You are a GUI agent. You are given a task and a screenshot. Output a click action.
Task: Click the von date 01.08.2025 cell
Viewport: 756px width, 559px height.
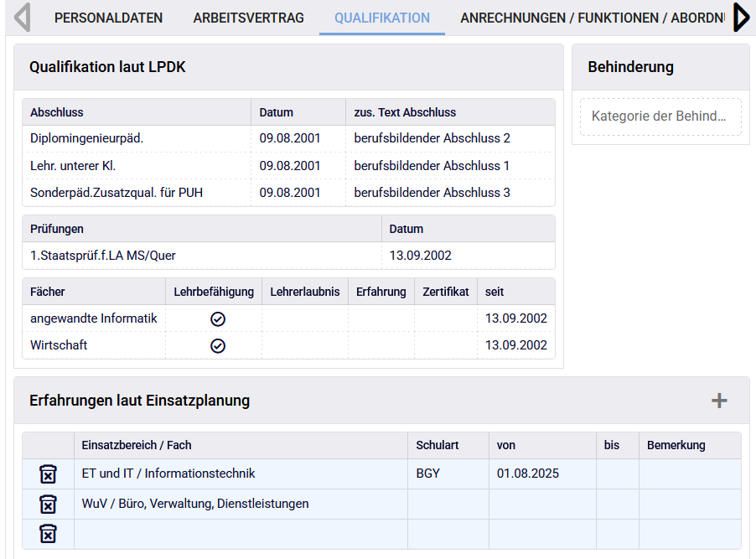pyautogui.click(x=541, y=474)
